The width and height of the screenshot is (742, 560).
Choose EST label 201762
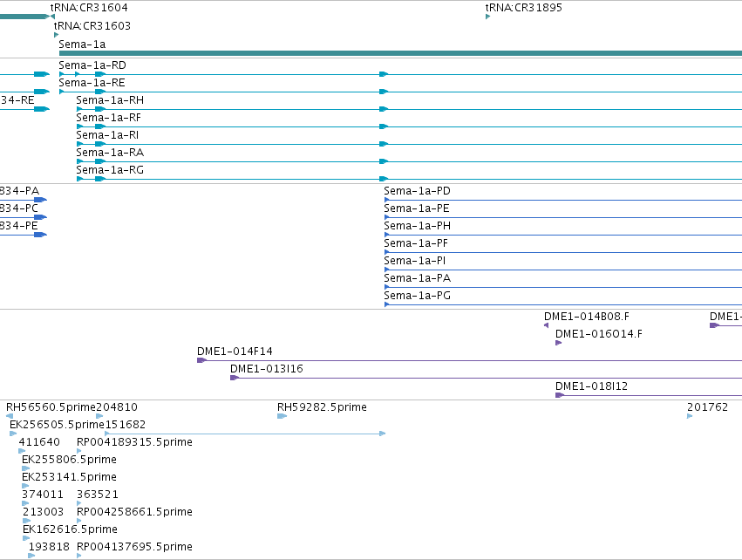tap(707, 407)
